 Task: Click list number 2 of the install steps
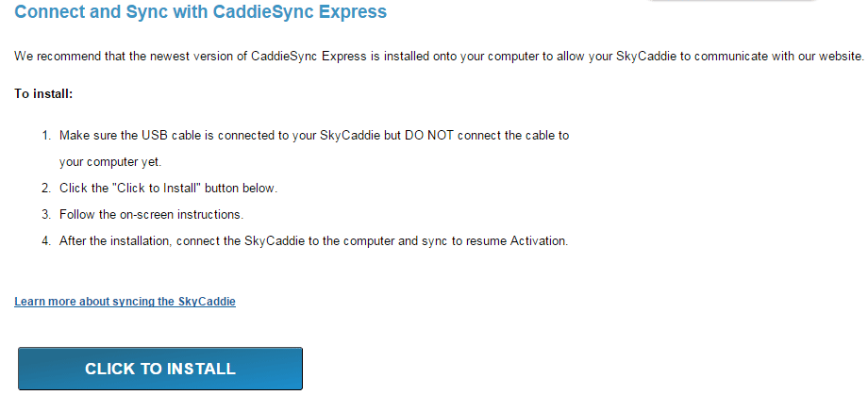(46, 188)
